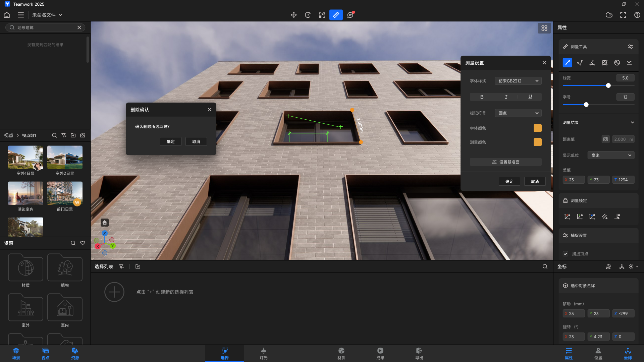644x362 pixels.
Task: Open the comments icon with red dot
Action: coord(351,15)
